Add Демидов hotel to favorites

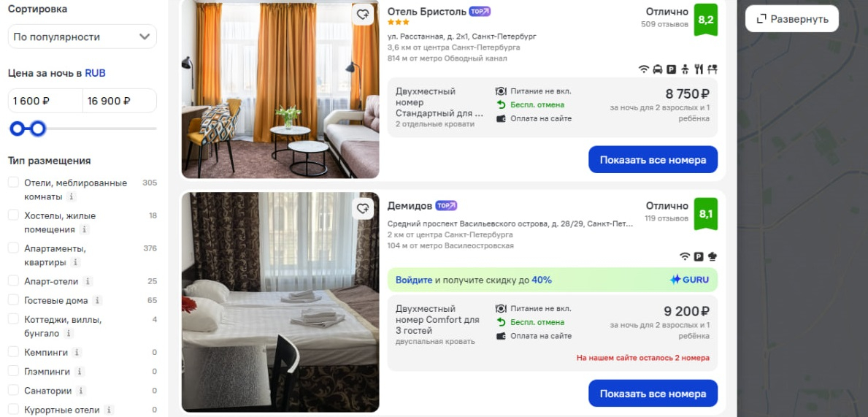363,210
